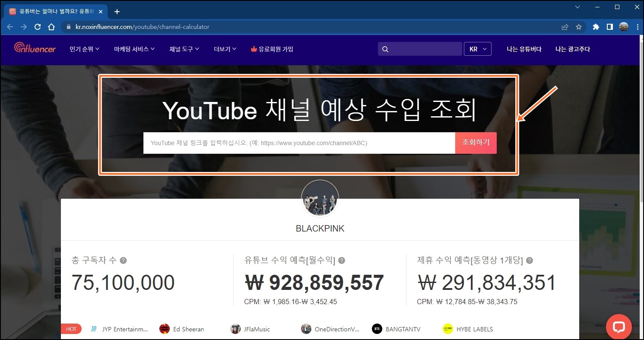
Task: Click the help icon beside 제휴 수익 예측
Action: click(x=530, y=261)
